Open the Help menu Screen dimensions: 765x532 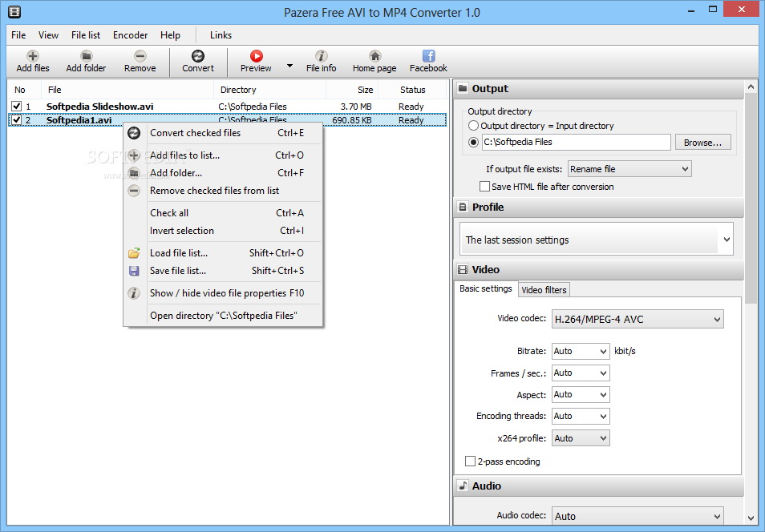[x=170, y=35]
